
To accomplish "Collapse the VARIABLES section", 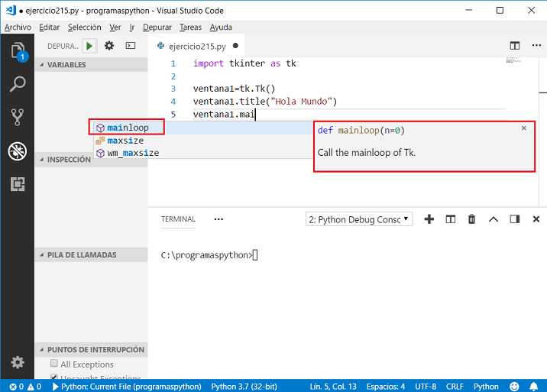I will 92,65.
